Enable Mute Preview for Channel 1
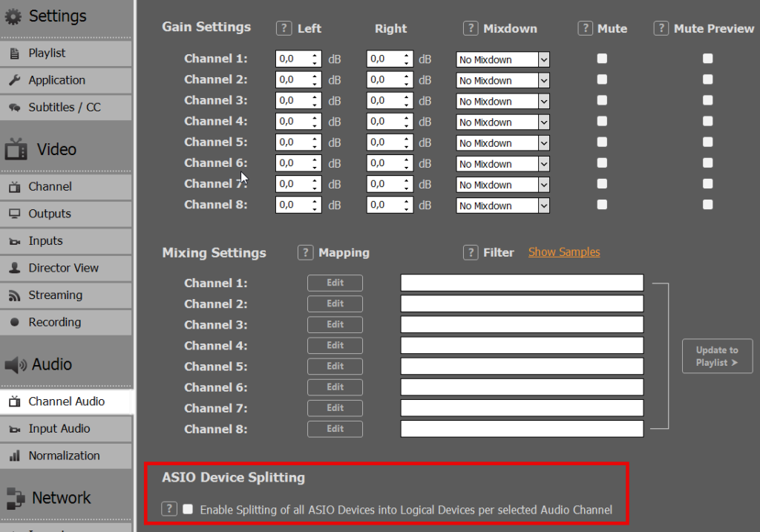 [x=707, y=59]
